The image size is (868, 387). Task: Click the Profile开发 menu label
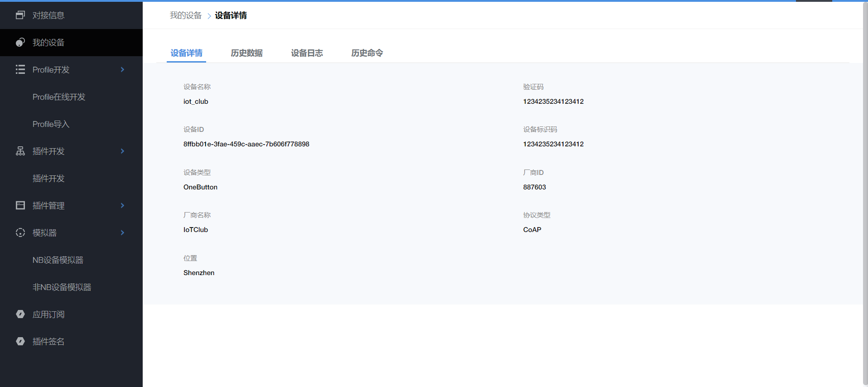coord(51,69)
